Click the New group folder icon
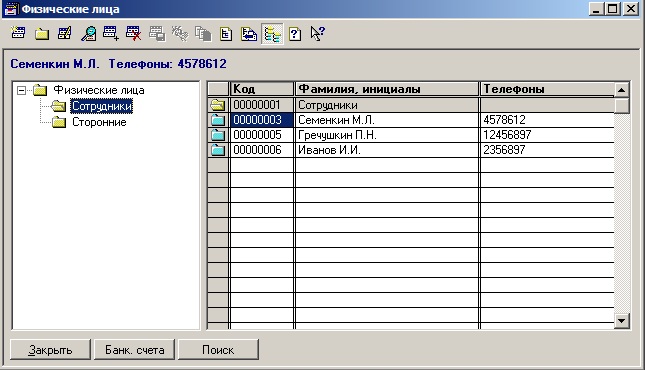The width and height of the screenshot is (645, 370). [42, 34]
